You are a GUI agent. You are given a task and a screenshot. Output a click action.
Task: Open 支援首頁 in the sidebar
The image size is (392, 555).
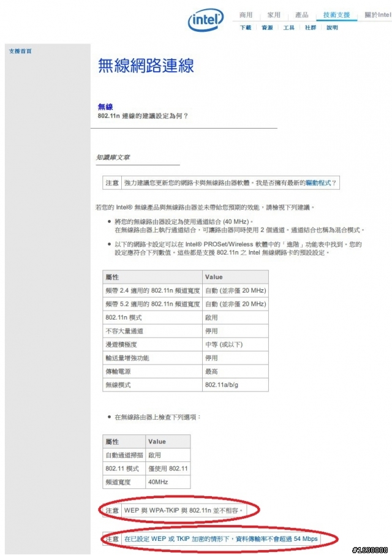pos(20,51)
